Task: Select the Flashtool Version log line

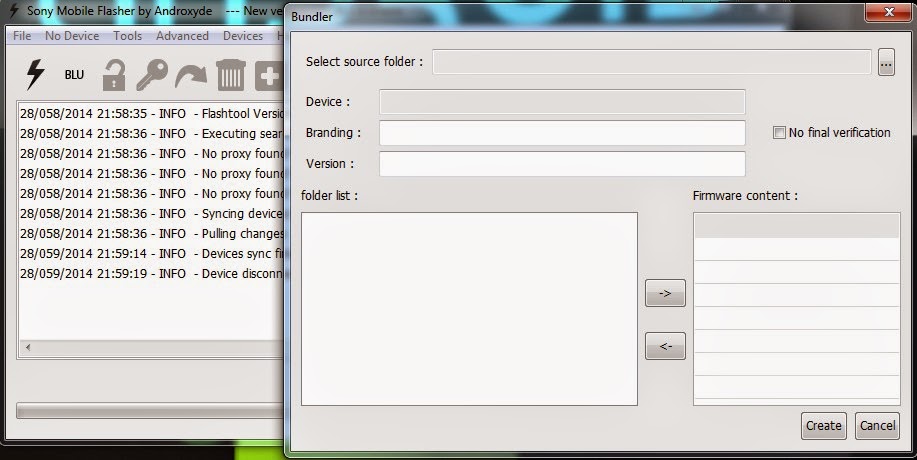Action: 151,113
